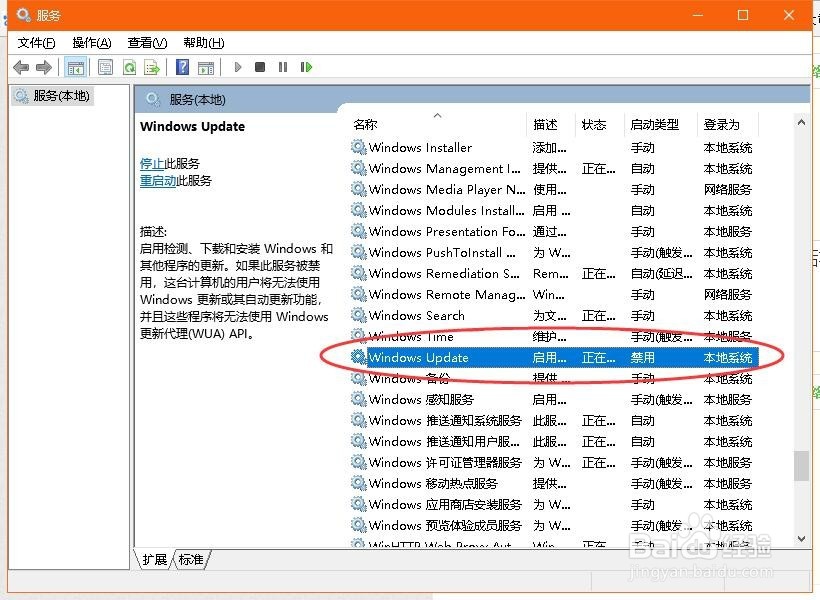Open the 文件(F) menu
820x600 pixels.
coord(36,42)
